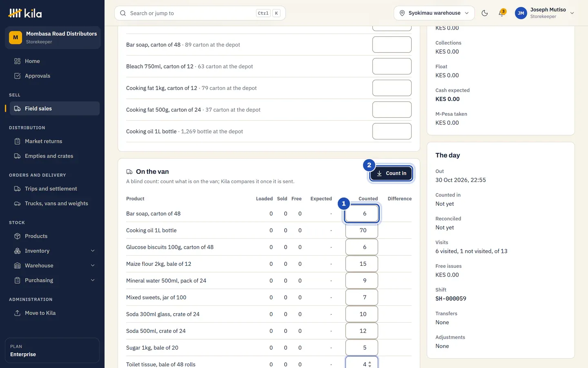Click the JM user avatar

521,13
